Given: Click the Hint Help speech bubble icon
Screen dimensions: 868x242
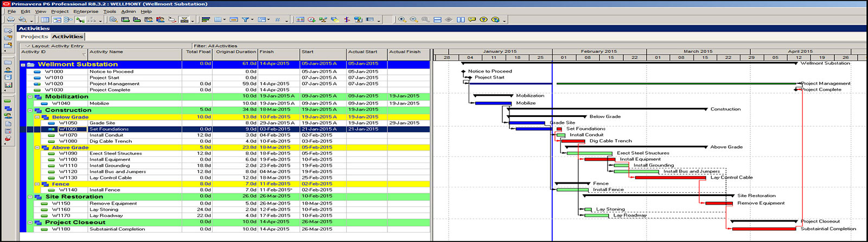Looking at the screenshot, I should click(x=472, y=19).
